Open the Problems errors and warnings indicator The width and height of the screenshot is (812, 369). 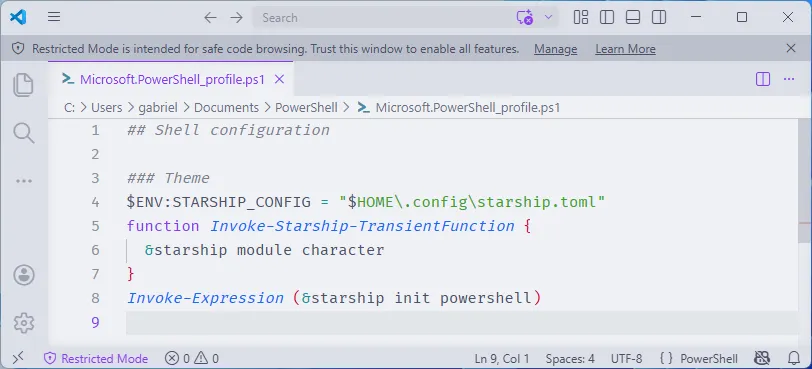point(192,359)
